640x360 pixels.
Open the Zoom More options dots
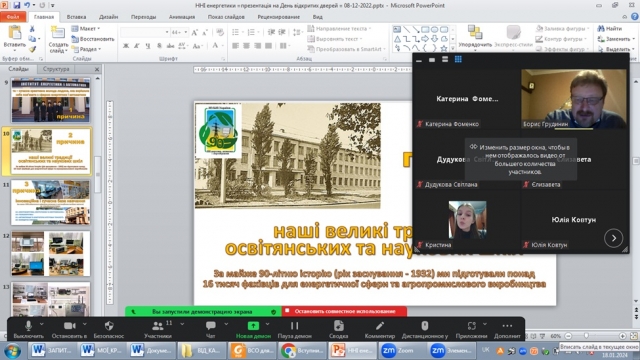507,326
